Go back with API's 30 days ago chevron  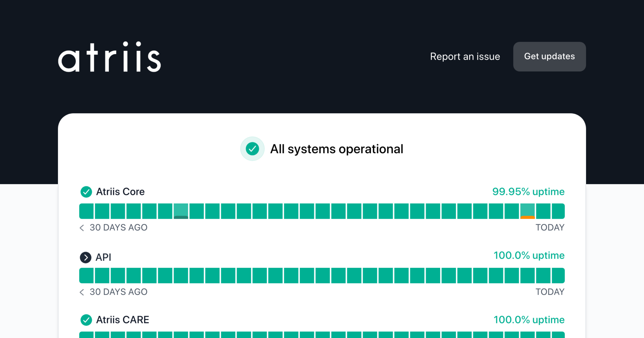click(82, 292)
